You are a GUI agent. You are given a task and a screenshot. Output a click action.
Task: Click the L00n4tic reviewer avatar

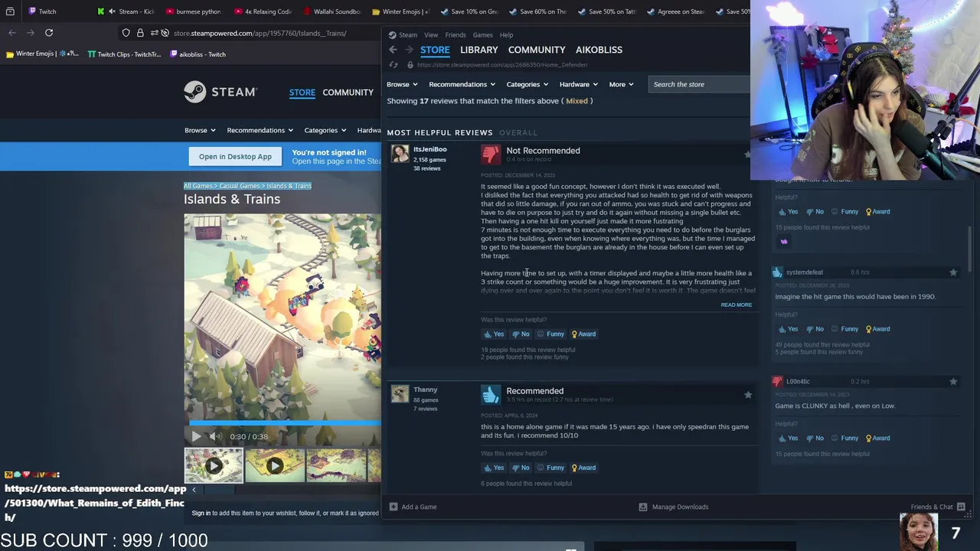778,381
